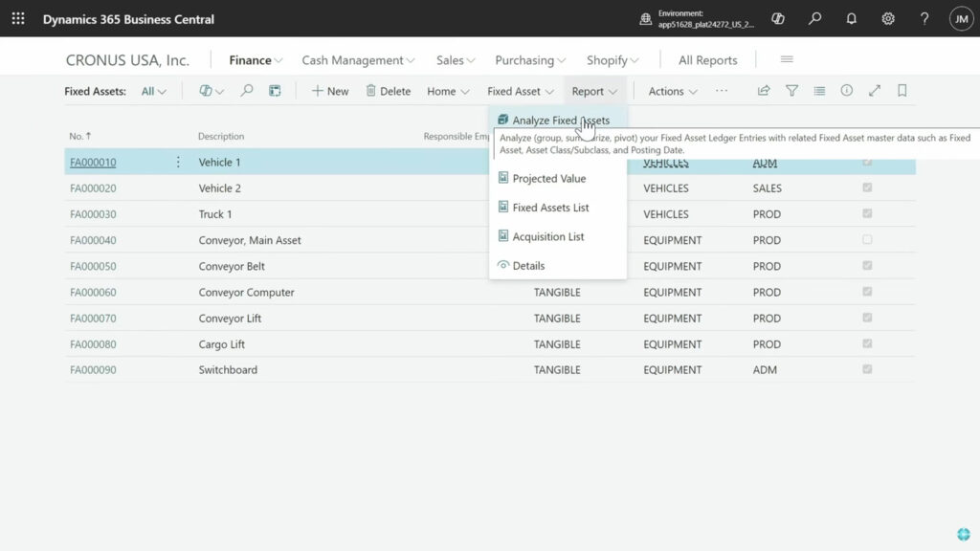
Task: Toggle the filter pane icon
Action: click(x=791, y=91)
